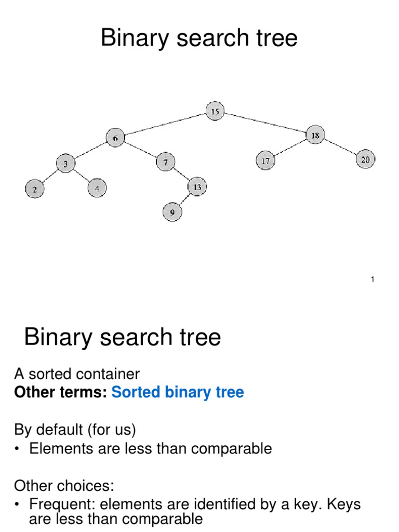This screenshot has width=399, height=532.
Task: Select the "Other choices:" text
Action: (64, 486)
